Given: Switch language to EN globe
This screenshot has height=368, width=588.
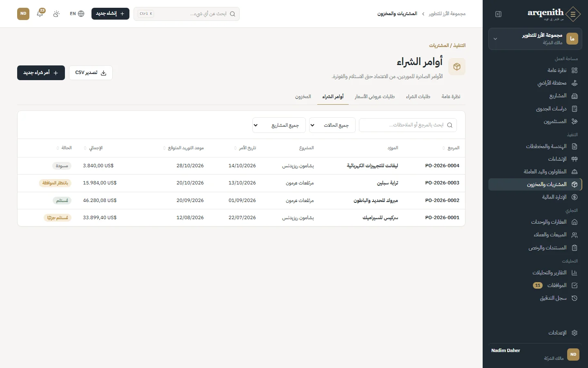Looking at the screenshot, I should pyautogui.click(x=77, y=13).
